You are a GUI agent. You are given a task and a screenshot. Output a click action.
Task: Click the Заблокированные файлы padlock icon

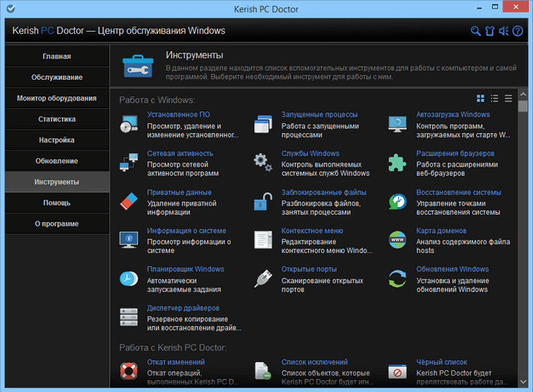point(263,202)
